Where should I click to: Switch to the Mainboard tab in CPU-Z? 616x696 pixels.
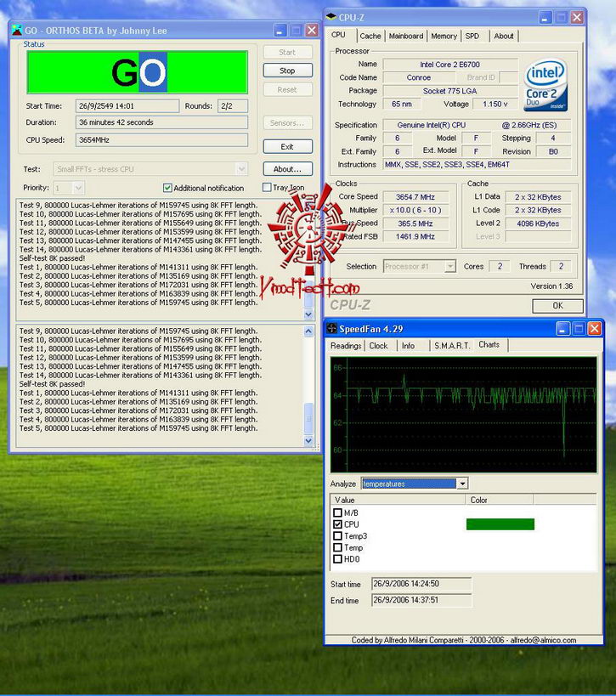click(406, 36)
